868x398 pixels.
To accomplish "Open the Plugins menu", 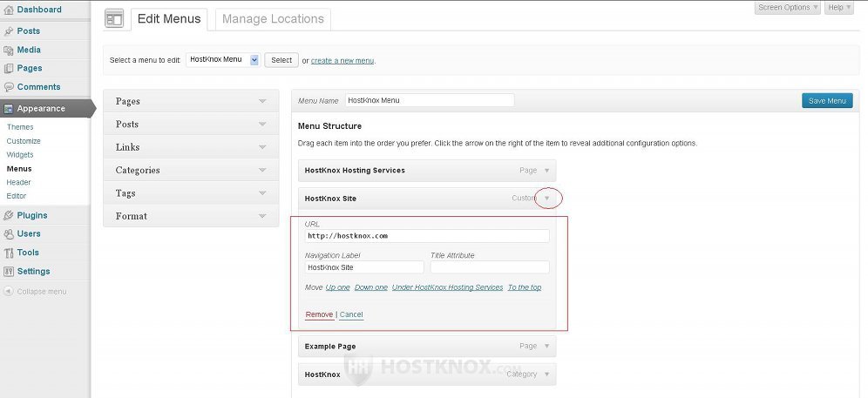I will click(x=32, y=215).
